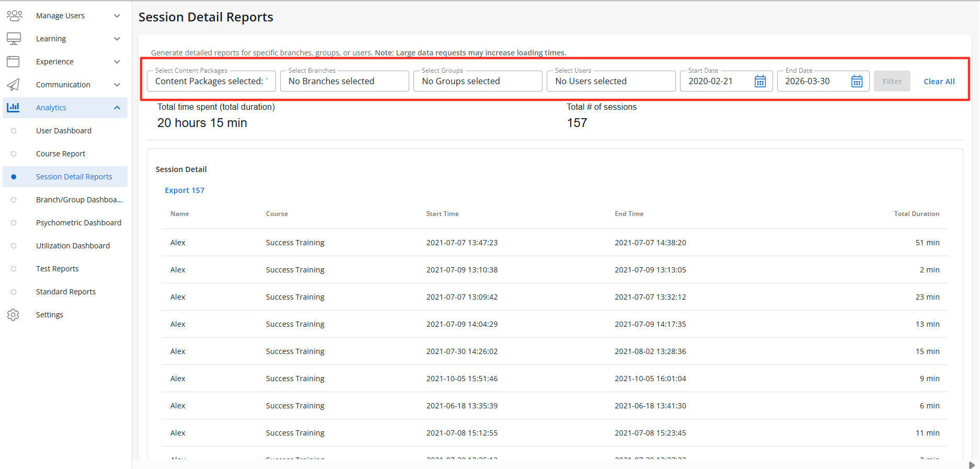980x469 pixels.
Task: Click the Learning monitor icon
Action: point(14,39)
